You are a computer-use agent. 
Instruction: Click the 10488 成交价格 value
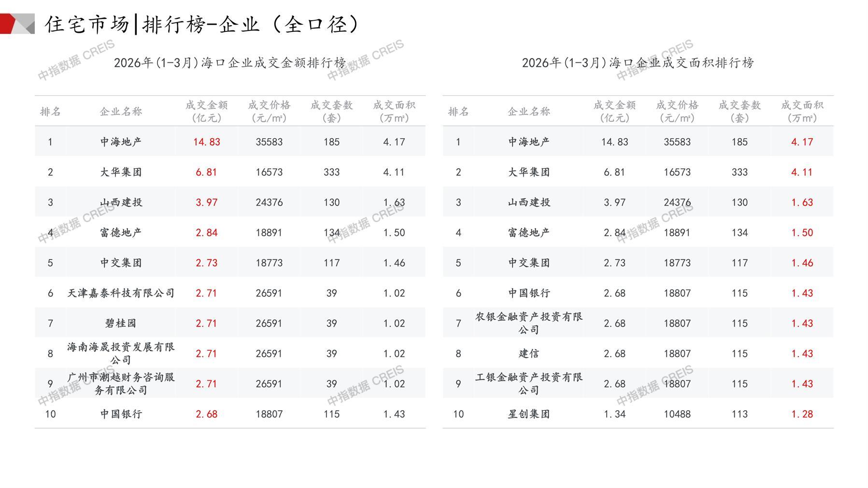677,414
